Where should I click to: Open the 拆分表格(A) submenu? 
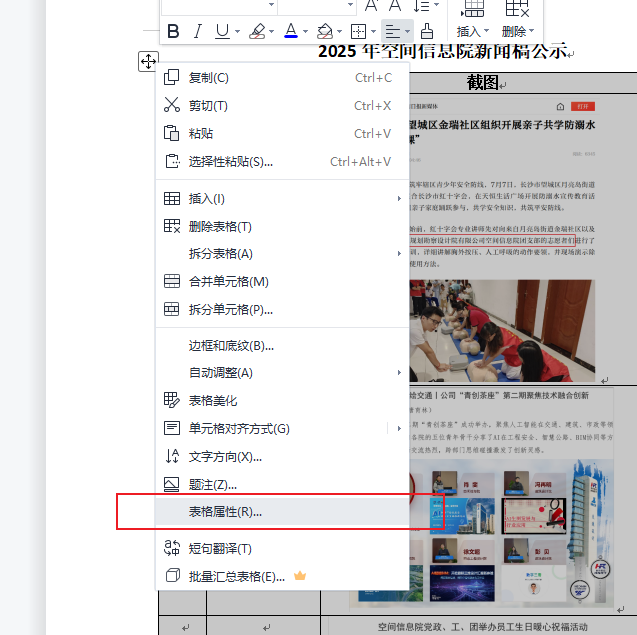282,254
